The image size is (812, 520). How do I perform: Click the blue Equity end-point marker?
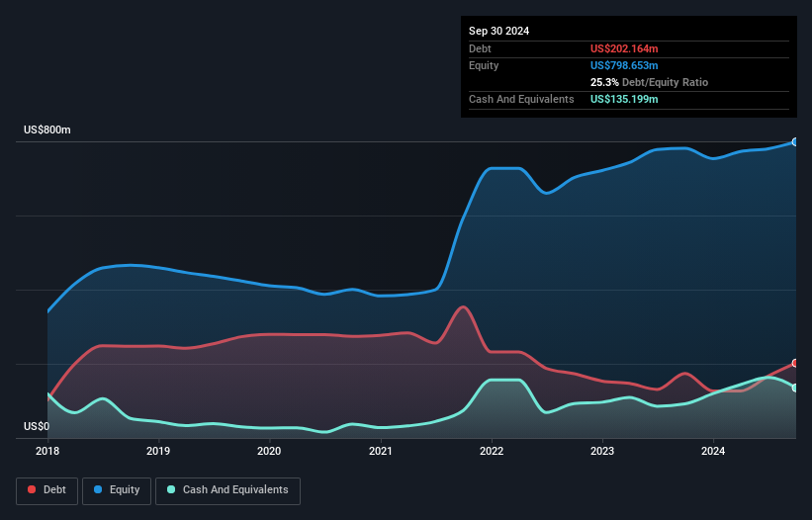795,141
